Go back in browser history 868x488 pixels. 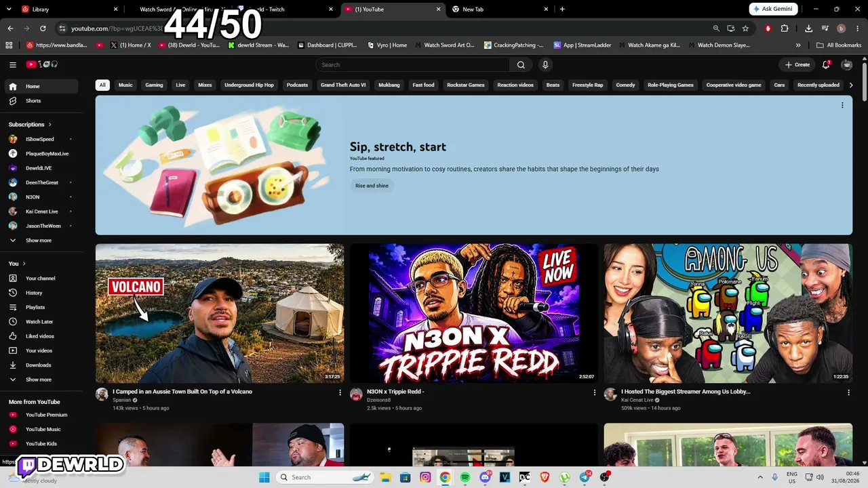click(10, 28)
